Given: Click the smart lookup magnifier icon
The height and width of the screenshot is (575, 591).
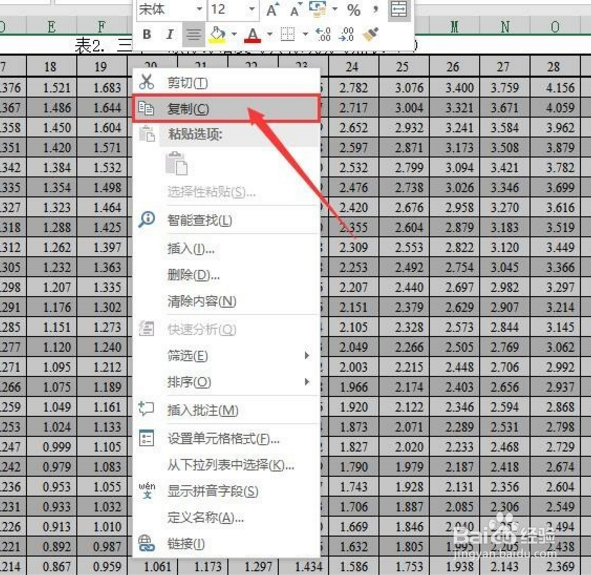Looking at the screenshot, I should pyautogui.click(x=146, y=219).
